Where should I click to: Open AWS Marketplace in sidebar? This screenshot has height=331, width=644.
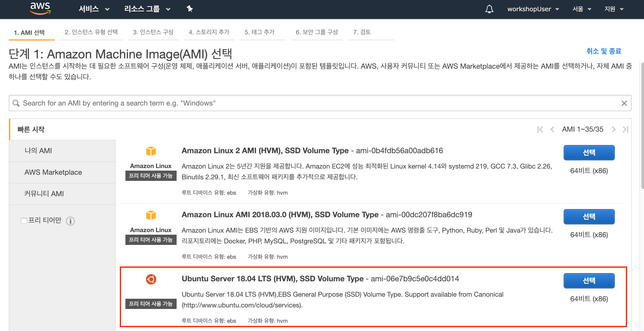coord(62,172)
